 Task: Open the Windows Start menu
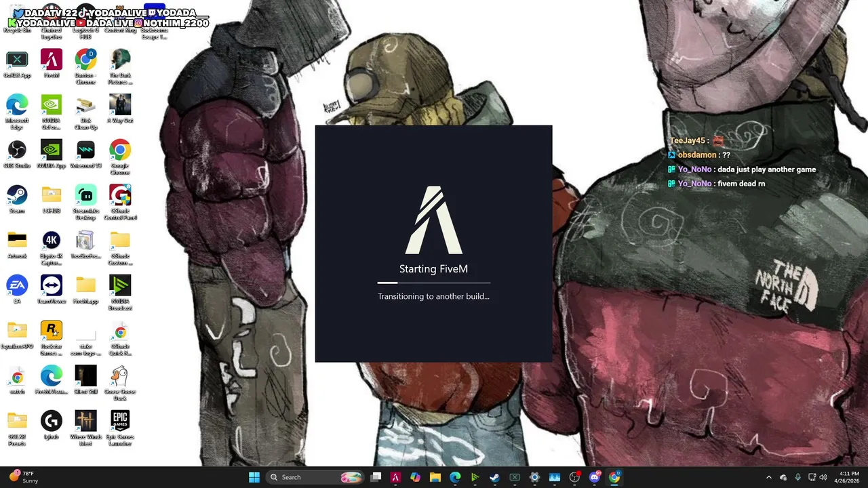coord(254,477)
